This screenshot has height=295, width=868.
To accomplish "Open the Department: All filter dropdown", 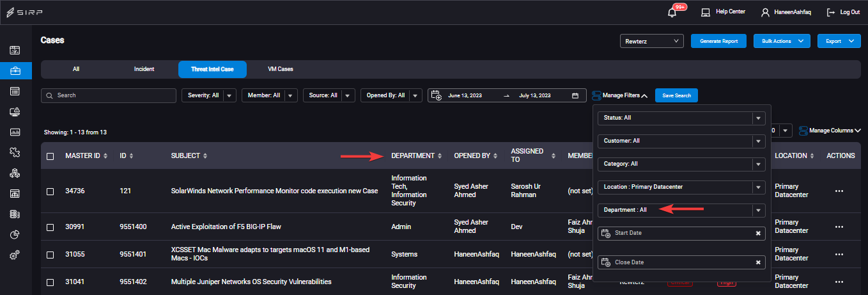I will (x=681, y=210).
